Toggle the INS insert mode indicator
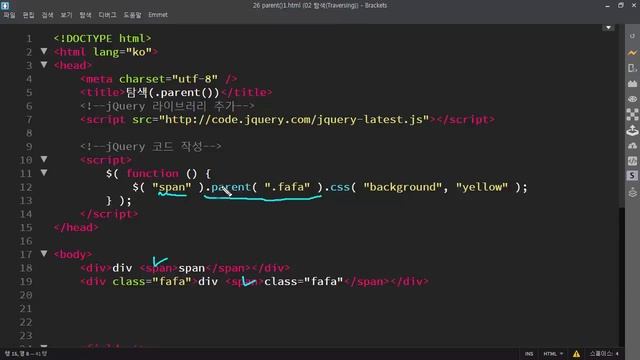 click(x=529, y=354)
